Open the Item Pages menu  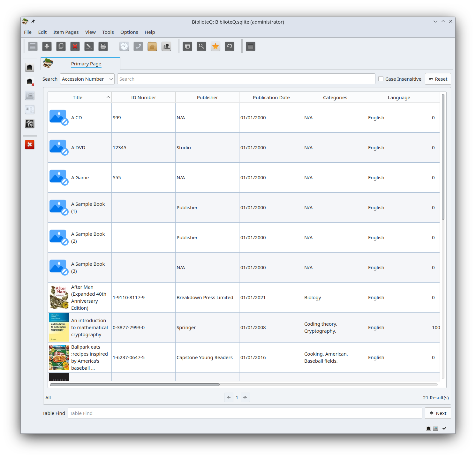pyautogui.click(x=66, y=32)
